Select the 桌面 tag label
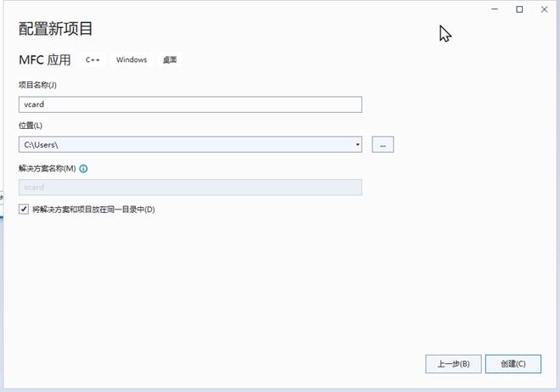This screenshot has width=560, height=392. pos(170,60)
